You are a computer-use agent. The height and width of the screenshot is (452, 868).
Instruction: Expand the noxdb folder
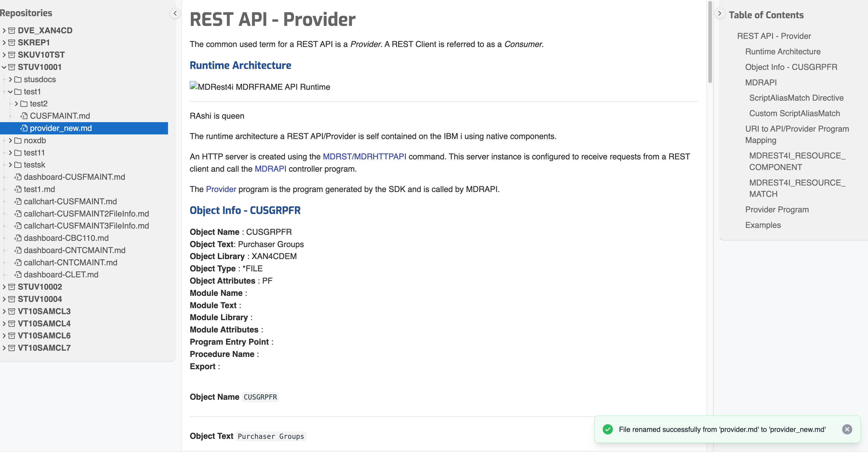10,140
